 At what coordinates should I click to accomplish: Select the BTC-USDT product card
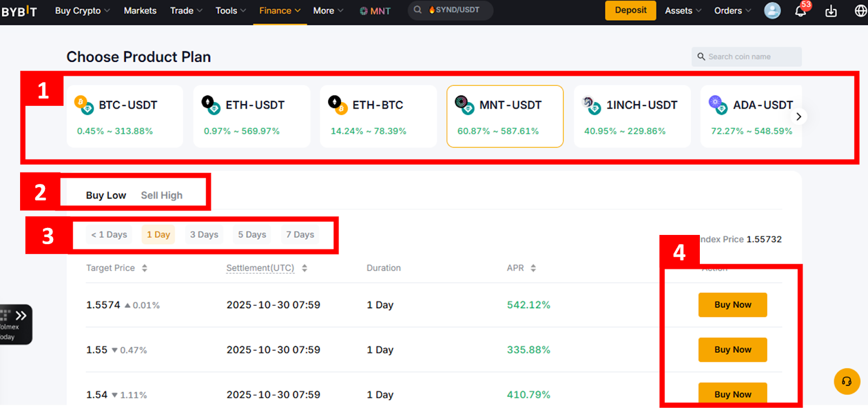click(125, 116)
